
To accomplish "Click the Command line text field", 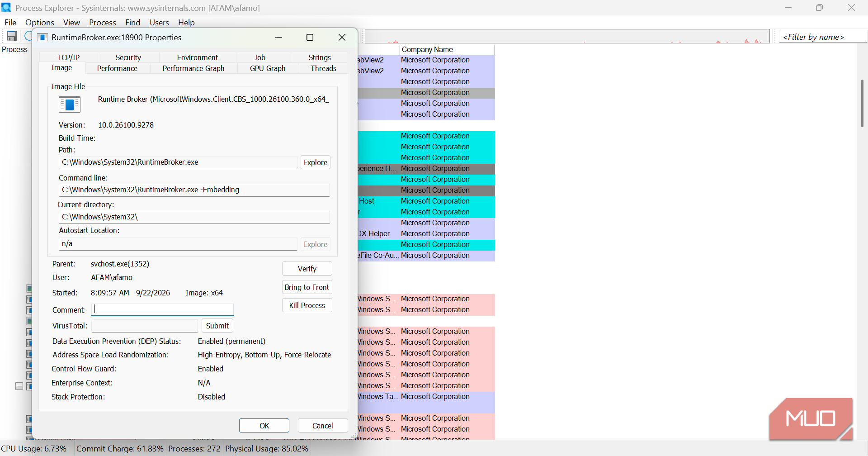I will pyautogui.click(x=194, y=190).
